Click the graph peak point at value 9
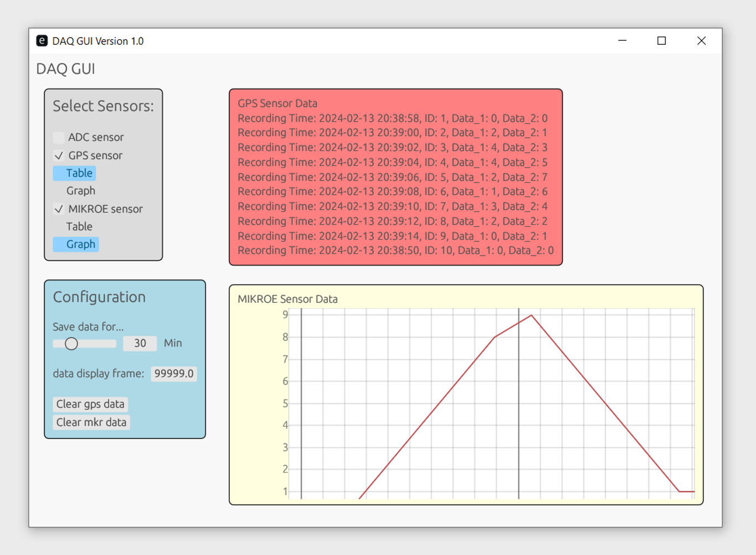Viewport: 756px width, 555px height. pos(531,315)
